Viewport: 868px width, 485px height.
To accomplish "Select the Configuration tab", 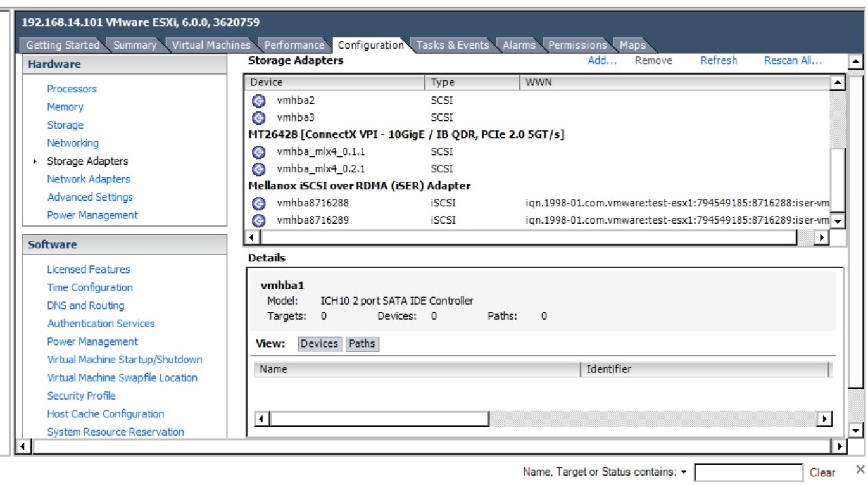I will tap(370, 45).
